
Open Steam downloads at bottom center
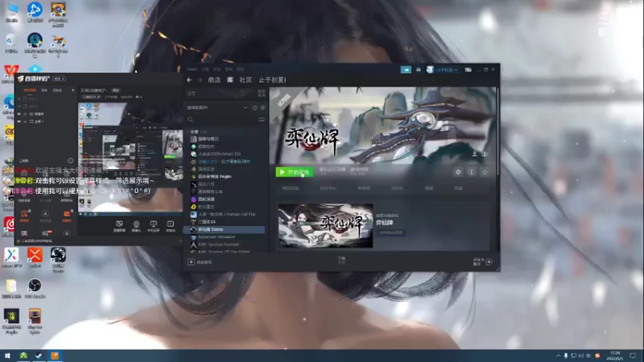[341, 260]
